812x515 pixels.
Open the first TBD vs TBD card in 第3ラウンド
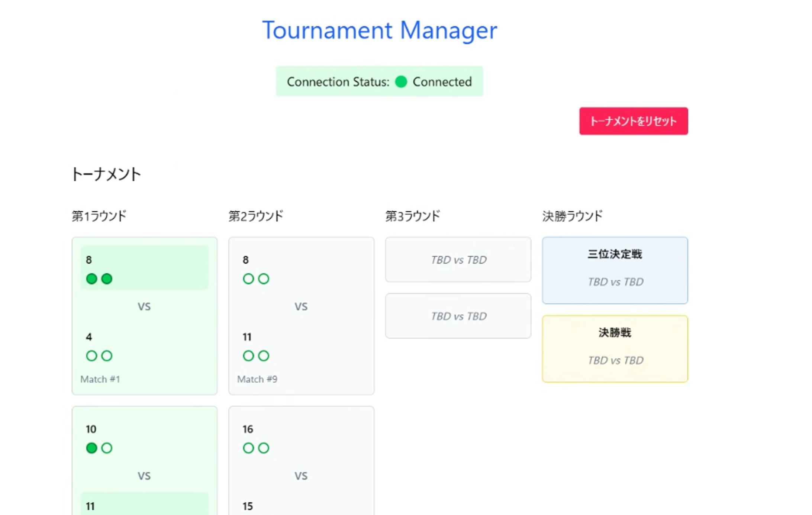(458, 260)
